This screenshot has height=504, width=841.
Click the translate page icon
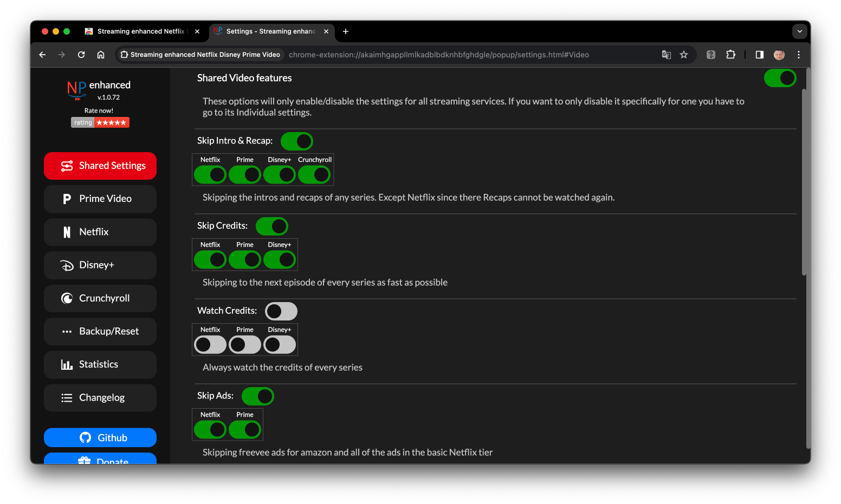(x=667, y=55)
